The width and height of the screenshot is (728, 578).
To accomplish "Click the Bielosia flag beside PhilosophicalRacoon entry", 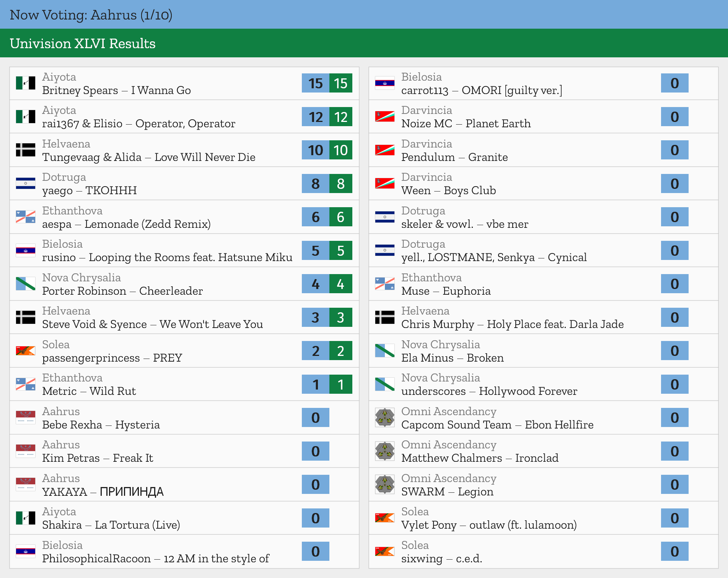I will (x=26, y=551).
